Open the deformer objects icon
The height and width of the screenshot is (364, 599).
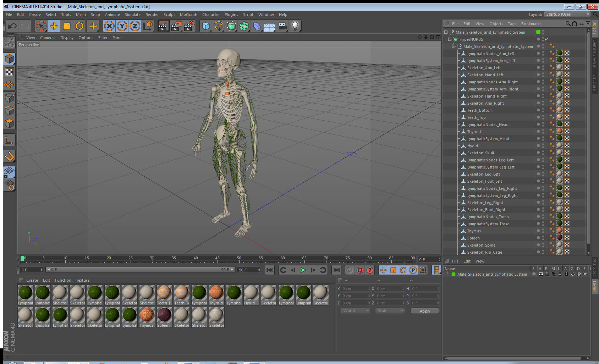coord(257,26)
